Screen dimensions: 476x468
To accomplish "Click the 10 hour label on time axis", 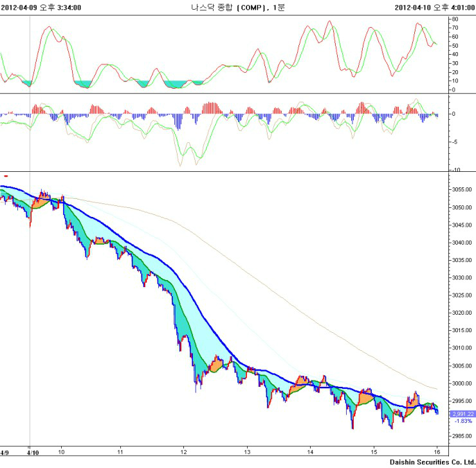I will [62, 453].
